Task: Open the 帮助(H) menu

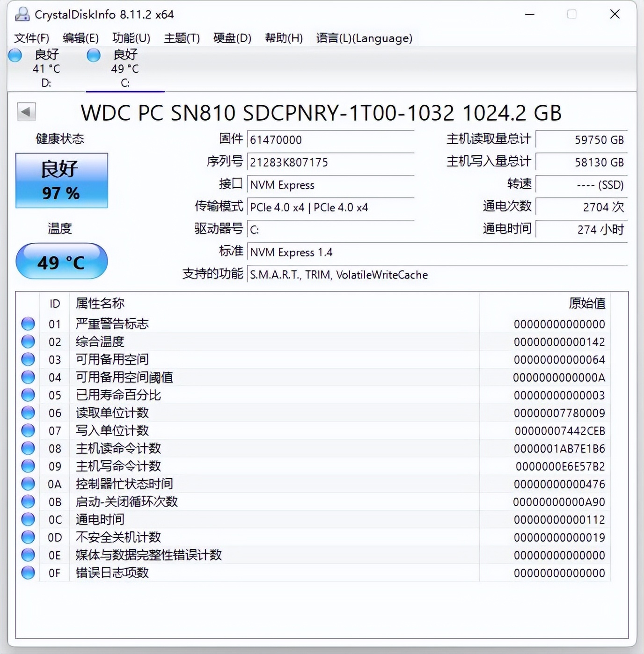Action: tap(283, 38)
